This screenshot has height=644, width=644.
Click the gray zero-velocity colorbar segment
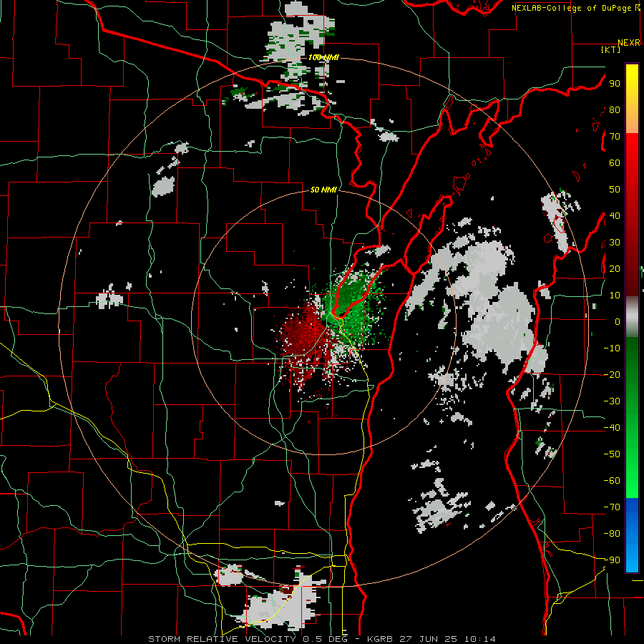(x=632, y=317)
